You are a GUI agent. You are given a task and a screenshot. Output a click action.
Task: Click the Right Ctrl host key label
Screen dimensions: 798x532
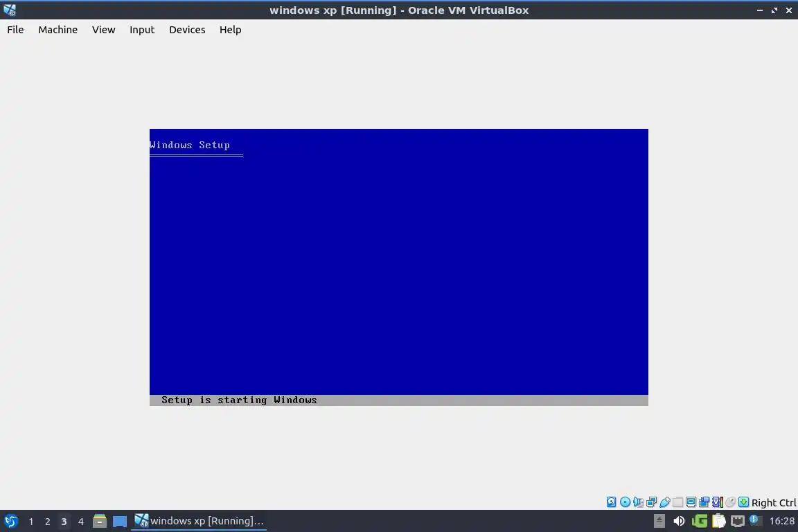coord(774,503)
